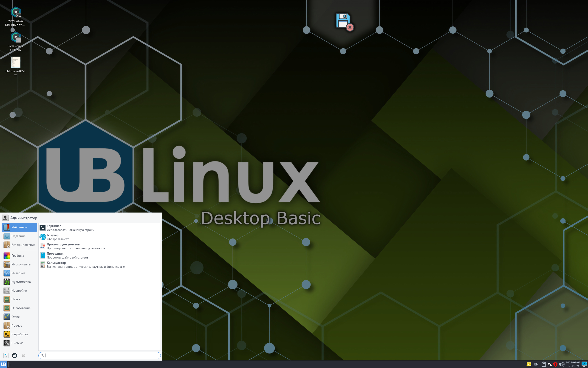Select ublinux-2405.txt file on desktop
The width and height of the screenshot is (588, 368).
16,66
